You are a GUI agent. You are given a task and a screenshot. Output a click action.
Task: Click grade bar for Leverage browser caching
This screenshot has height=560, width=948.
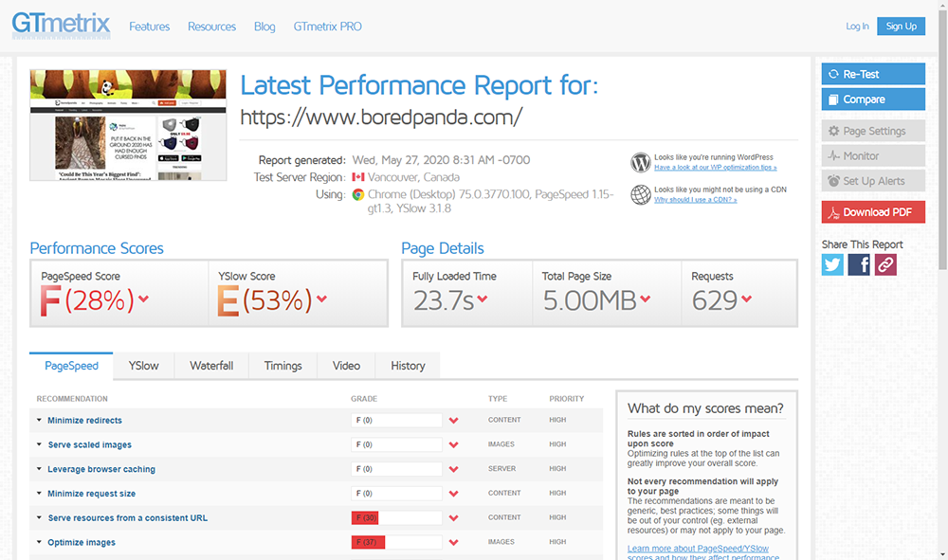click(396, 469)
